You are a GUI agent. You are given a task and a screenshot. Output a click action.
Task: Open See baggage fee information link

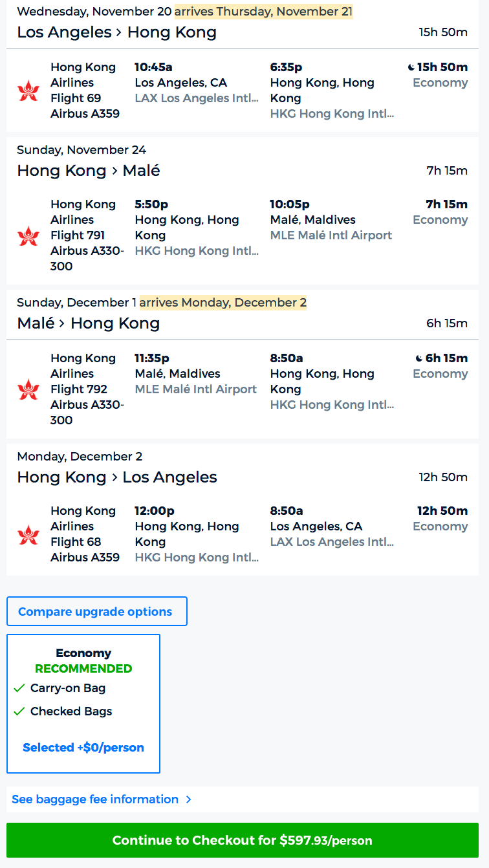click(x=95, y=799)
